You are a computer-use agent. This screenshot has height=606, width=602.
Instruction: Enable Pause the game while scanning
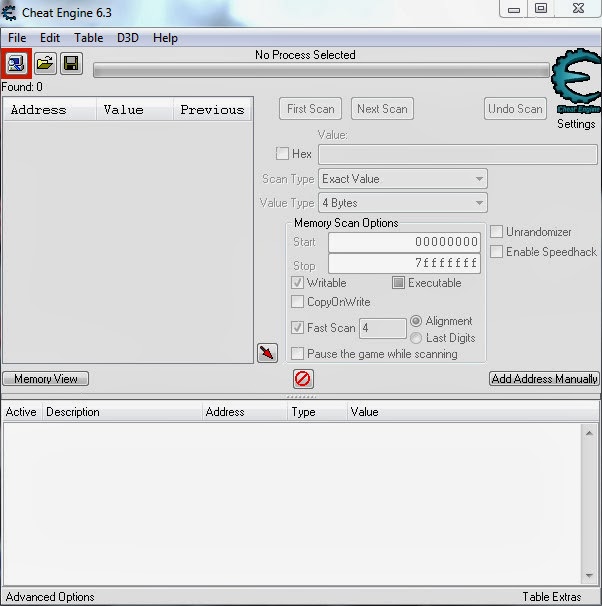pyautogui.click(x=297, y=353)
